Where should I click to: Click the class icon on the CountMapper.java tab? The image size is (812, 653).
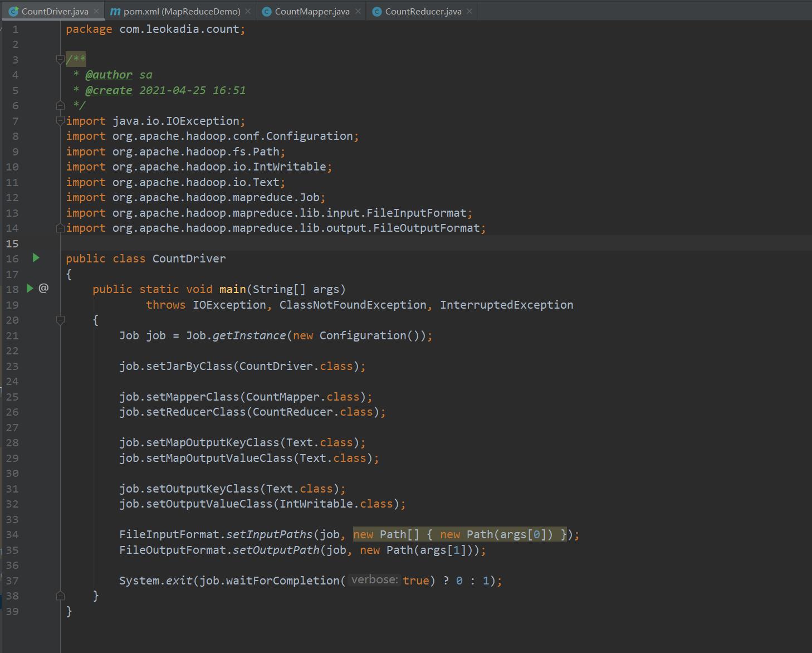[266, 11]
